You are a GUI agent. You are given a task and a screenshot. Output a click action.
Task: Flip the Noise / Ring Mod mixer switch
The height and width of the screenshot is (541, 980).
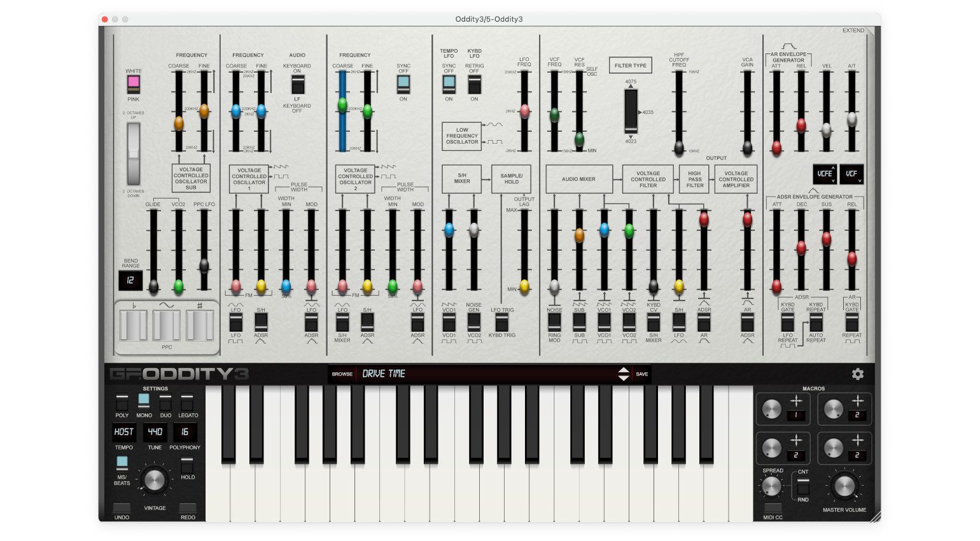[x=554, y=322]
